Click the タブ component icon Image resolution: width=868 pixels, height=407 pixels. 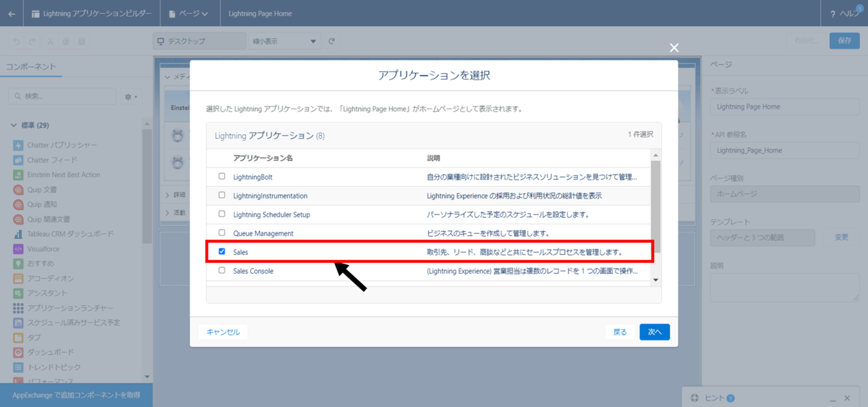pyautogui.click(x=18, y=337)
